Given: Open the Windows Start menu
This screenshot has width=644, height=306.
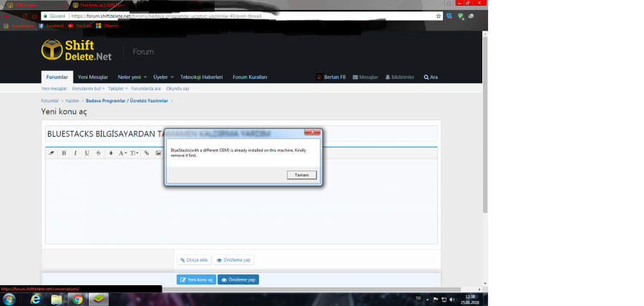Looking at the screenshot, I should coord(9,300).
